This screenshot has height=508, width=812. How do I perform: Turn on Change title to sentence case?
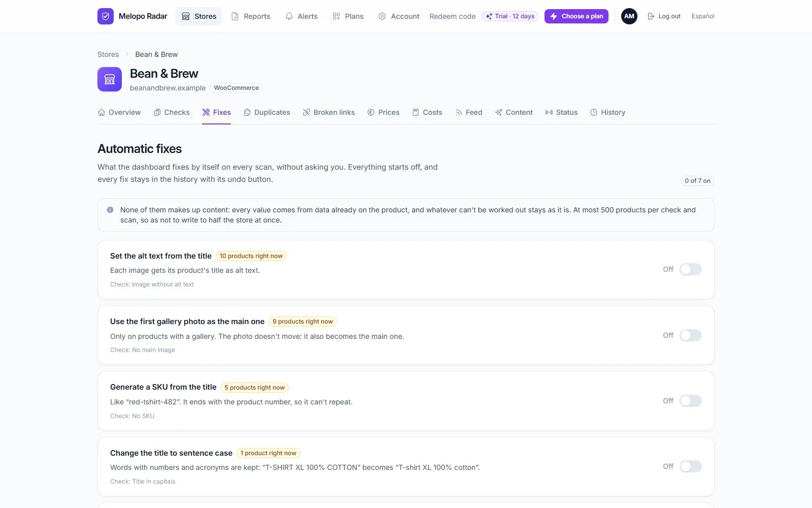coord(691,466)
